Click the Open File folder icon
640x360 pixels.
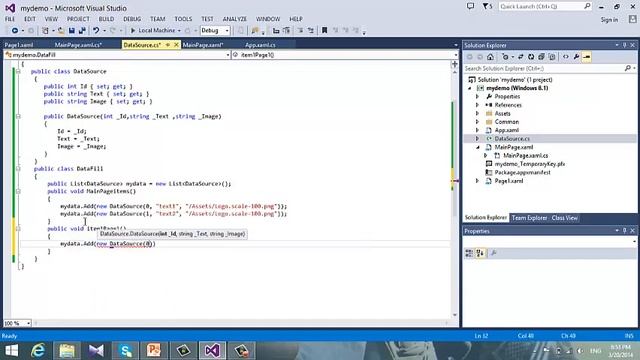(x=61, y=31)
